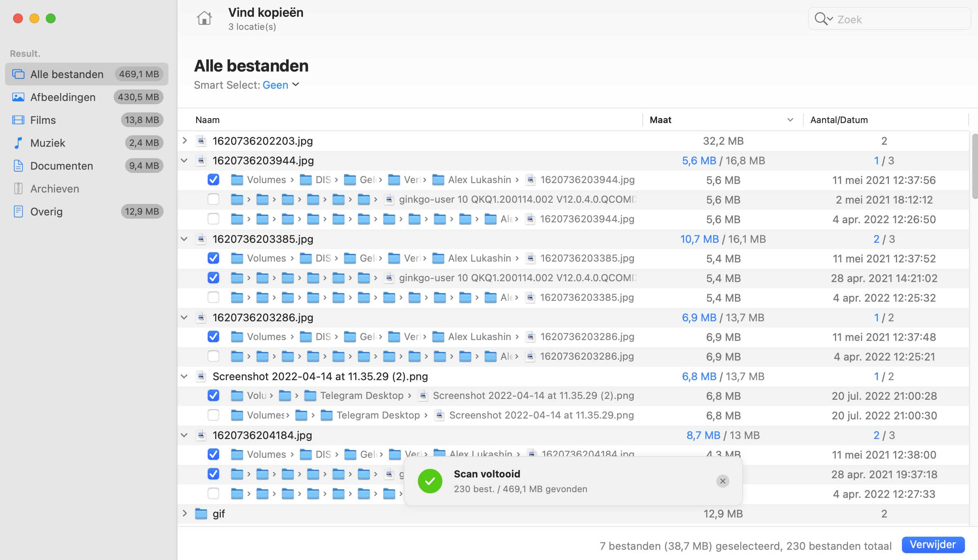Click the file icon of Screenshot 2022-04-14 at 11.35.29 (2).png group
This screenshot has width=978, height=560.
click(201, 376)
